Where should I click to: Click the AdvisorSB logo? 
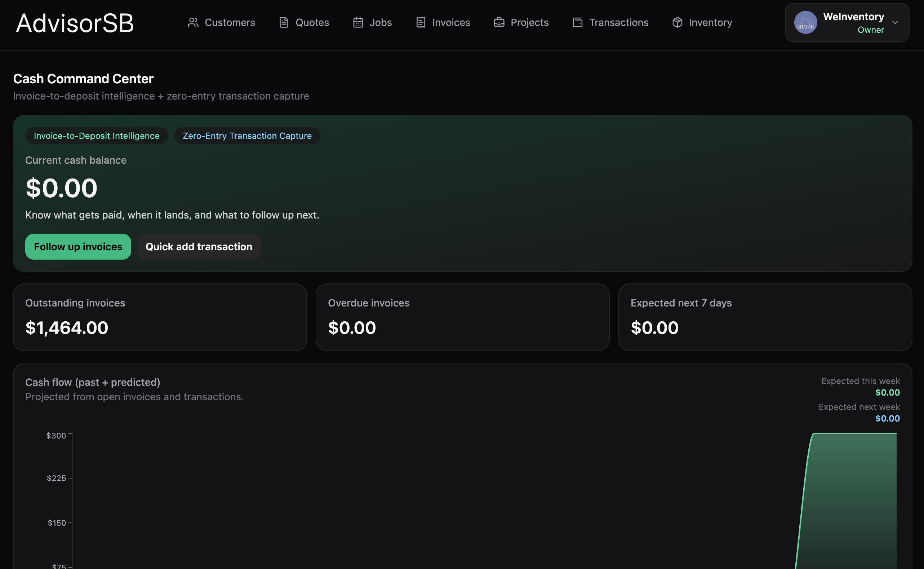(x=75, y=23)
